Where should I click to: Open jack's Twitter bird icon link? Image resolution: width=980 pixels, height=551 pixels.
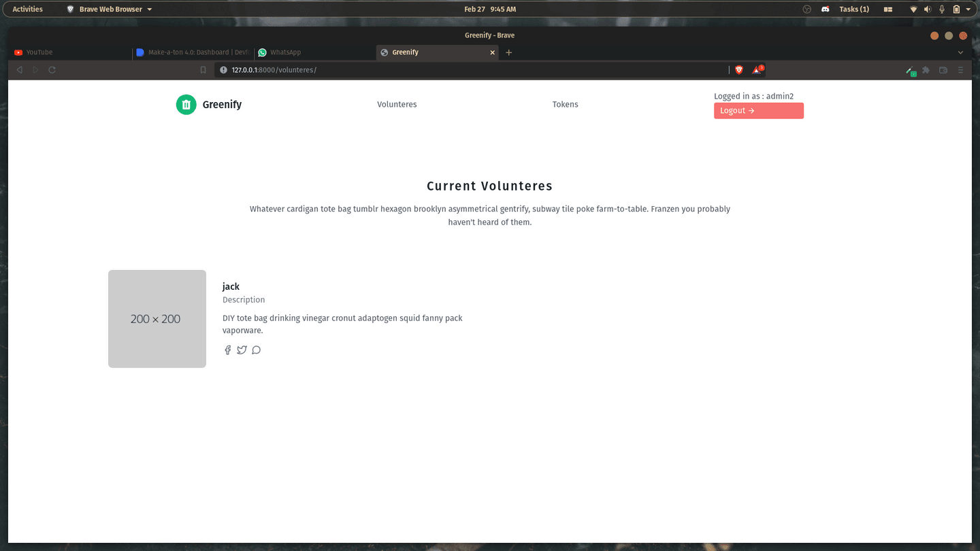point(242,350)
